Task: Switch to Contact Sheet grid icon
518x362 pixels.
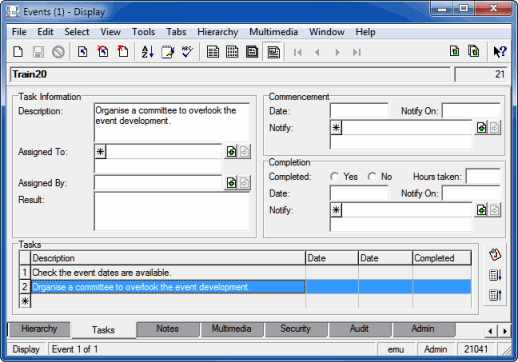Action: coord(232,52)
